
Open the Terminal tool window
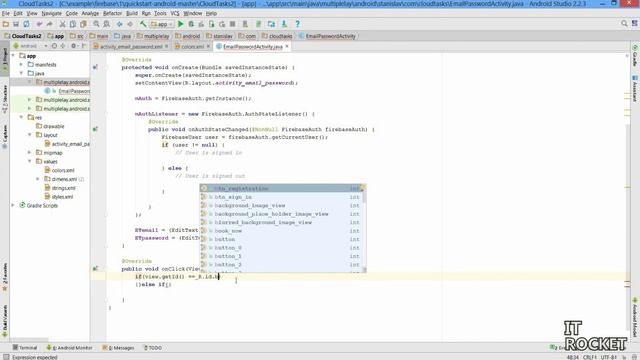pos(25,348)
